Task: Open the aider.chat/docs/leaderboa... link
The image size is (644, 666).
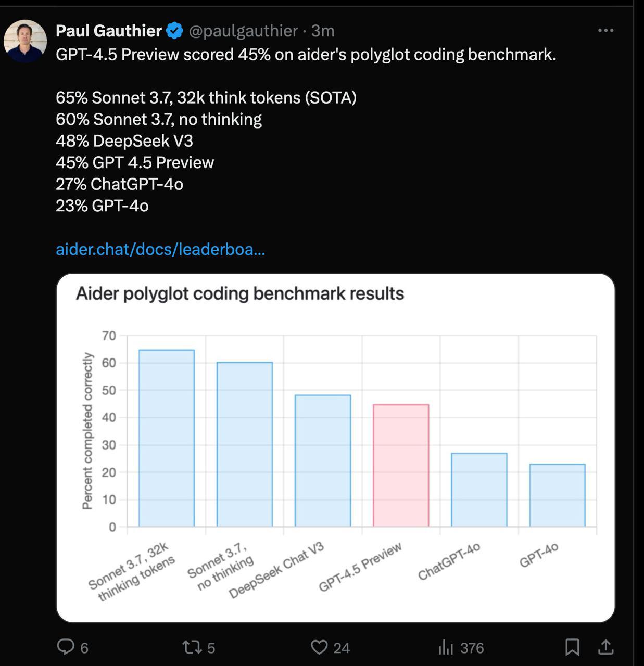Action: point(160,249)
